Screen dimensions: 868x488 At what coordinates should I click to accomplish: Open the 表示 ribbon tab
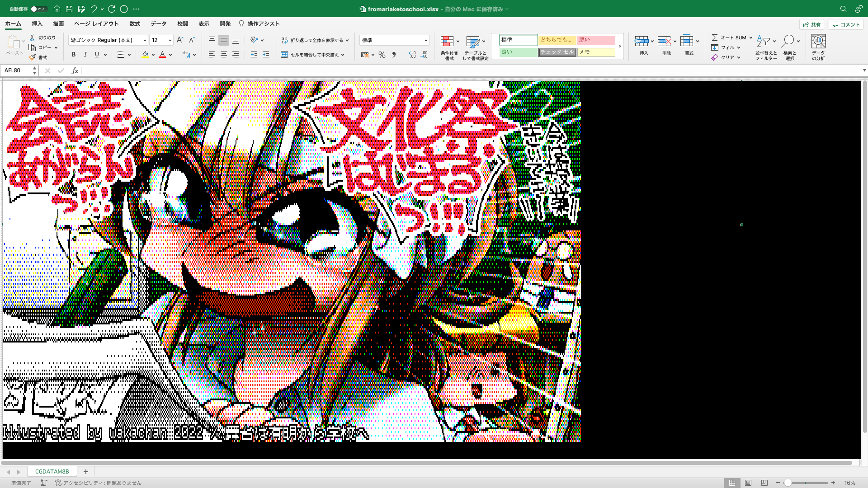coord(204,24)
